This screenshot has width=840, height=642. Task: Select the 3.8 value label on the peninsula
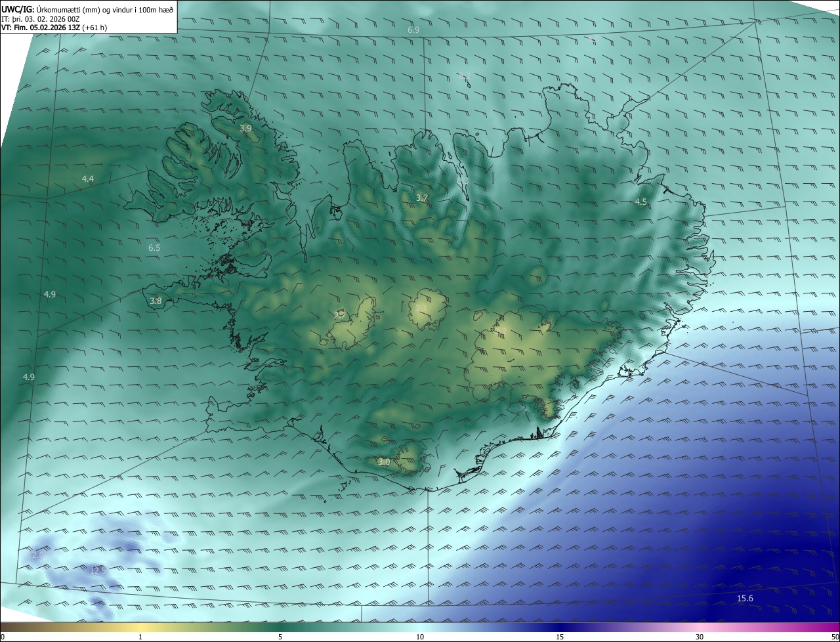156,301
